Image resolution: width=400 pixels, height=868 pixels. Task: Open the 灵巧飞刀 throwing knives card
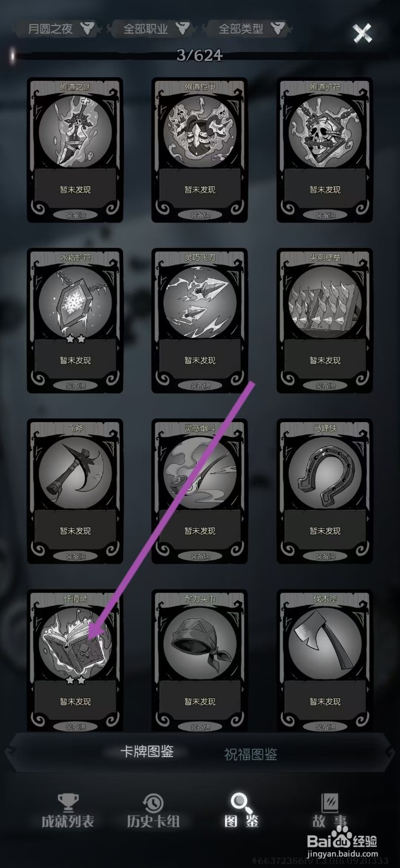tap(200, 321)
